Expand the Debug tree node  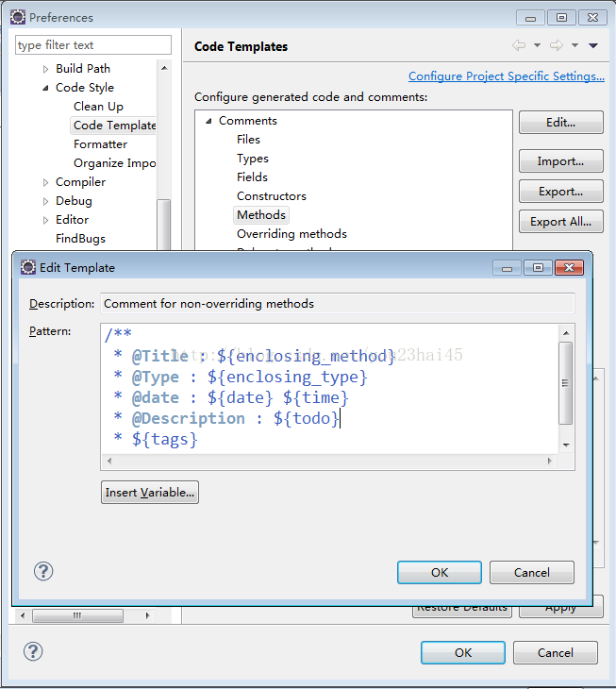(45, 201)
